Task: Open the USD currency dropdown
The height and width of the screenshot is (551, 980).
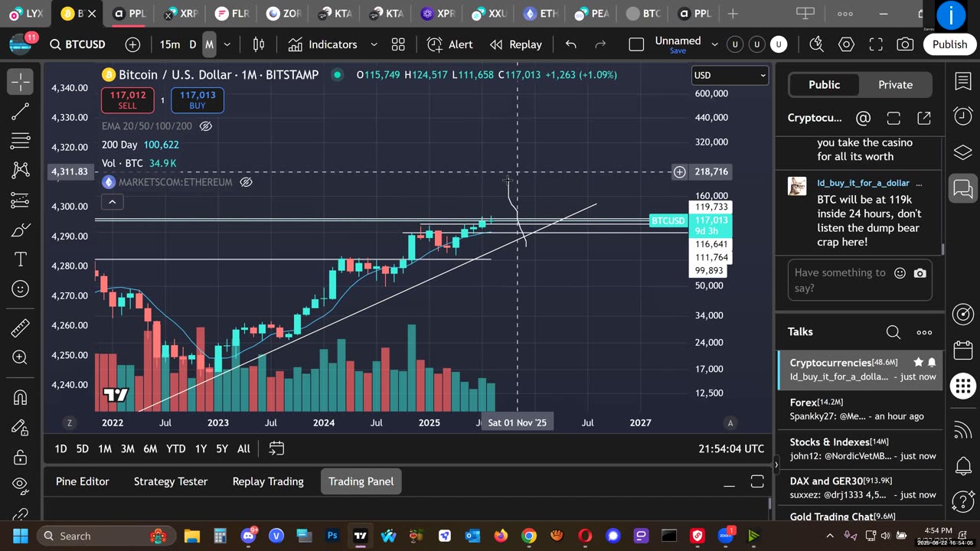Action: pos(730,75)
